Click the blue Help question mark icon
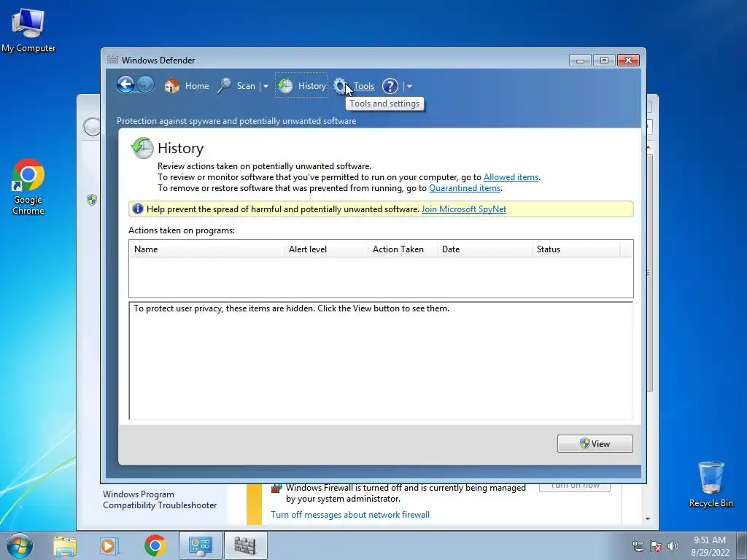The height and width of the screenshot is (560, 747). (x=390, y=86)
